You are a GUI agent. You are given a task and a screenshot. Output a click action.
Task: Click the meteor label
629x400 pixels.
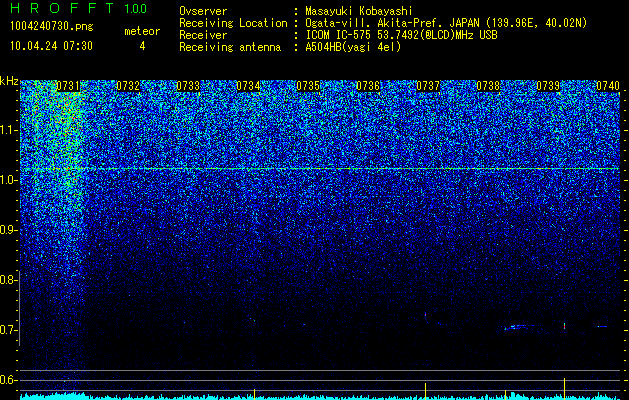[142, 31]
